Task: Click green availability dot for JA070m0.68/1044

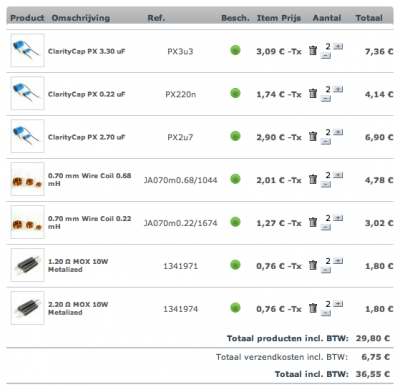Action: [235, 179]
